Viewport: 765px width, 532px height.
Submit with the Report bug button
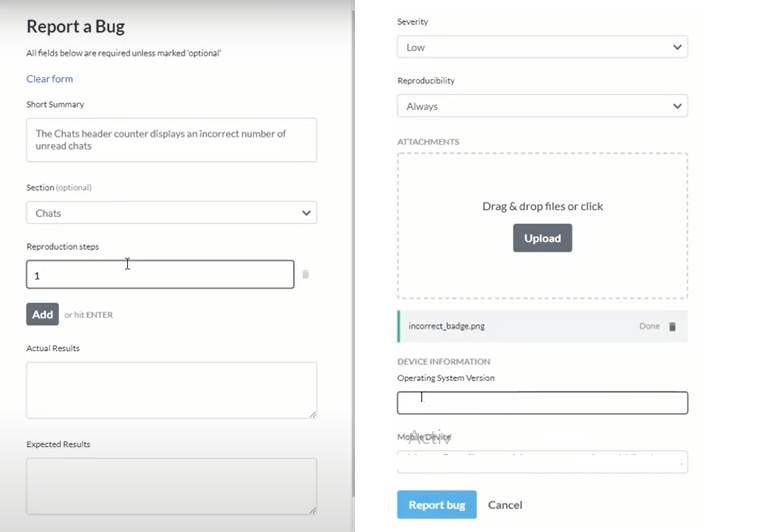437,505
